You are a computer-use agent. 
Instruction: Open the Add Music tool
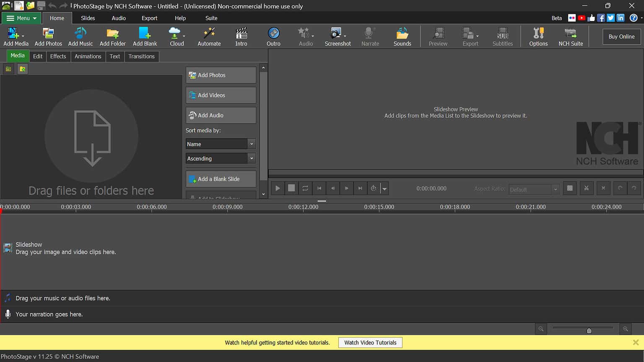point(80,36)
